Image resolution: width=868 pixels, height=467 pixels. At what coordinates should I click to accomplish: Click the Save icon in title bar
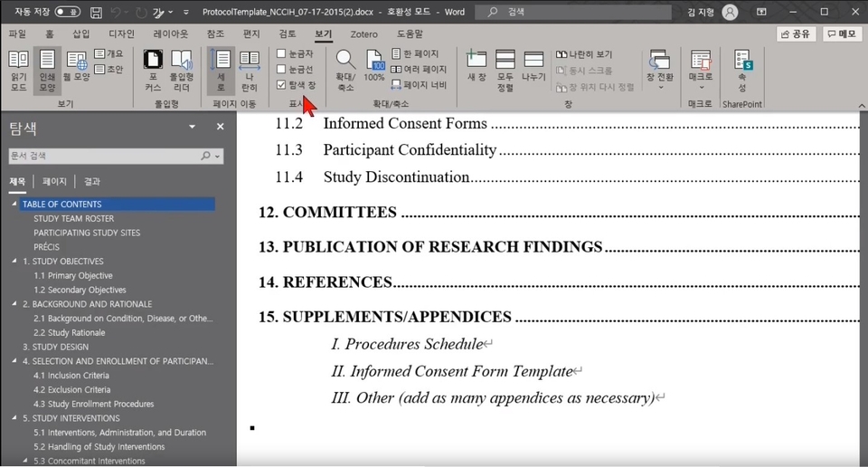coord(96,12)
